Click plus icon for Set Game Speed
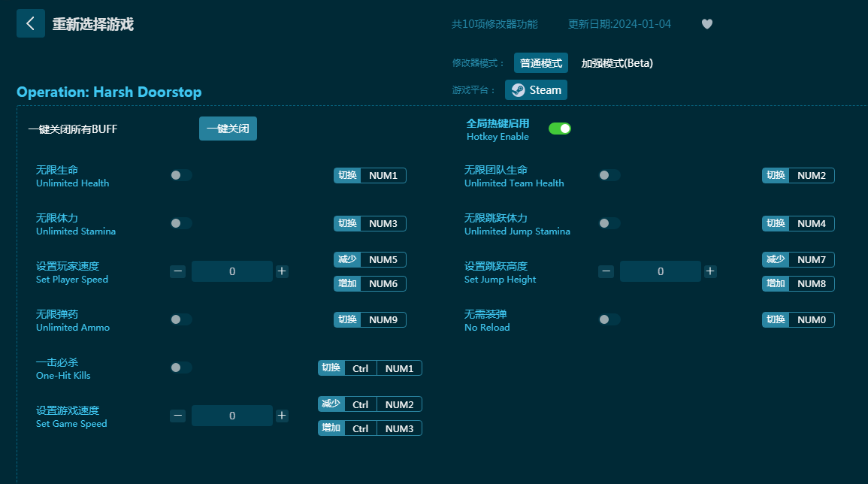Image resolution: width=868 pixels, height=484 pixels. (282, 416)
